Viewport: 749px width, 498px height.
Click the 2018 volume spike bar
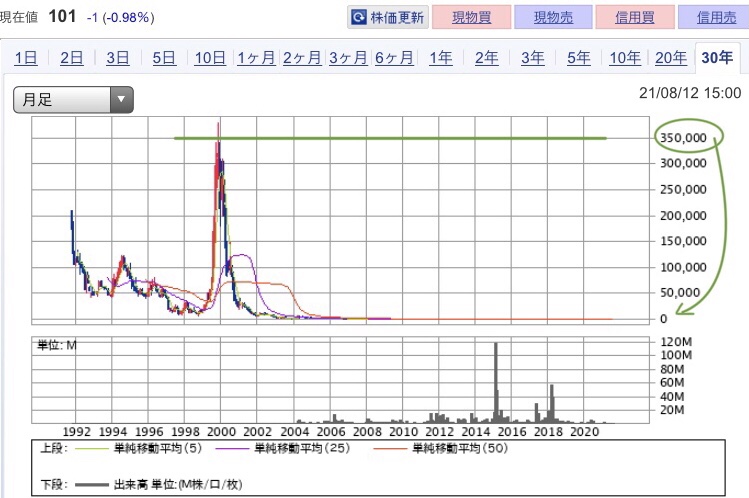(x=552, y=403)
